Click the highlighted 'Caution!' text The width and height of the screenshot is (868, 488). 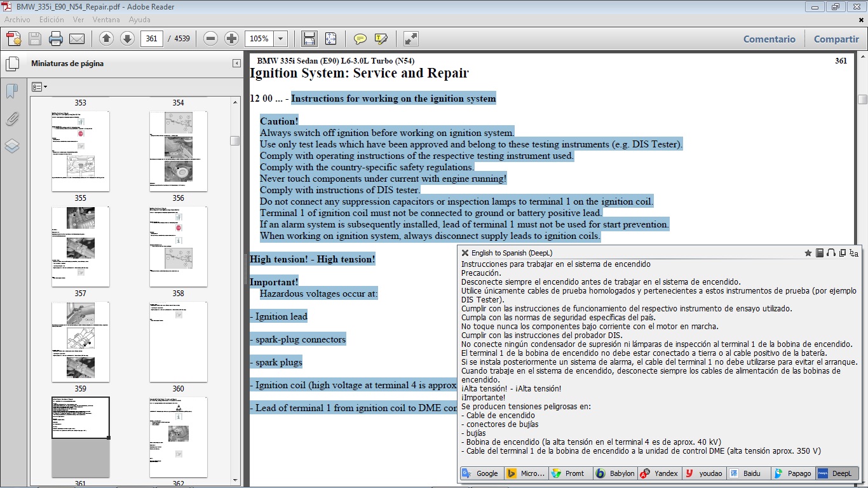click(x=279, y=121)
